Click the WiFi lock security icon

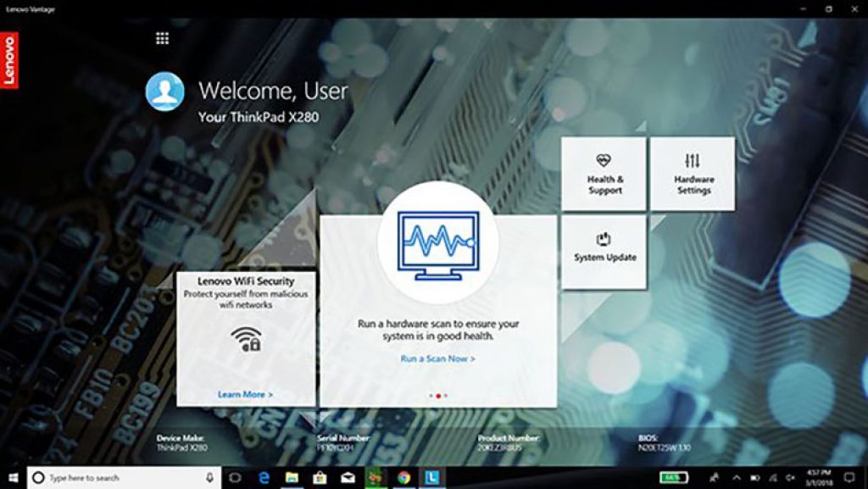[x=247, y=338]
